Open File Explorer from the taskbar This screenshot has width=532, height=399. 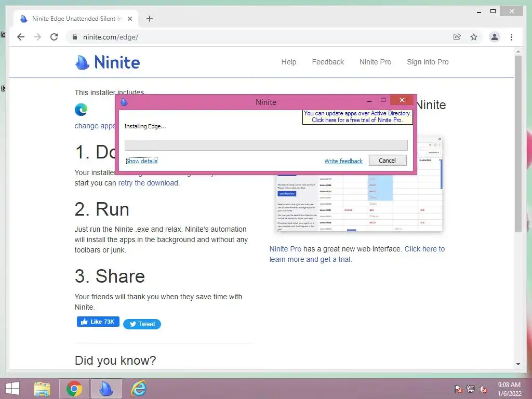[42, 389]
